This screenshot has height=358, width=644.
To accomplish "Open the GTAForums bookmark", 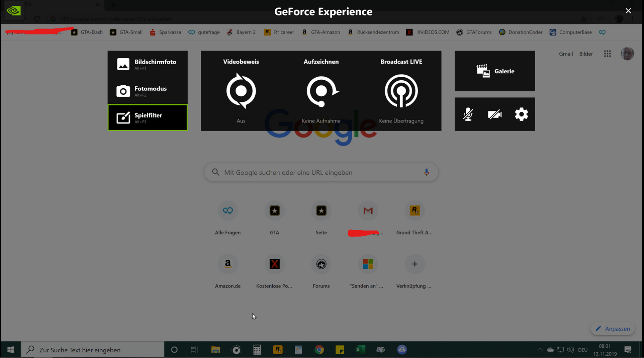I will pyautogui.click(x=474, y=32).
